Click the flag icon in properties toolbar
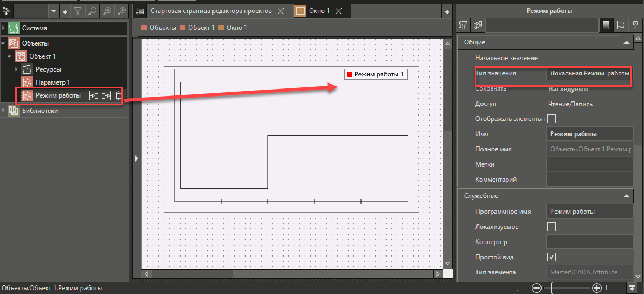This screenshot has width=644, height=294. (x=621, y=24)
